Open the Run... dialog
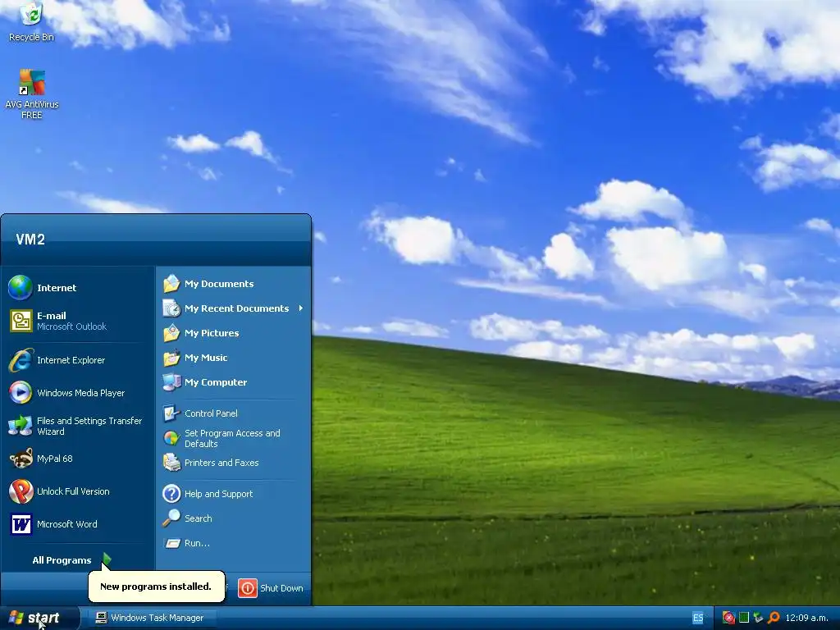Image resolution: width=840 pixels, height=630 pixels. tap(233, 543)
